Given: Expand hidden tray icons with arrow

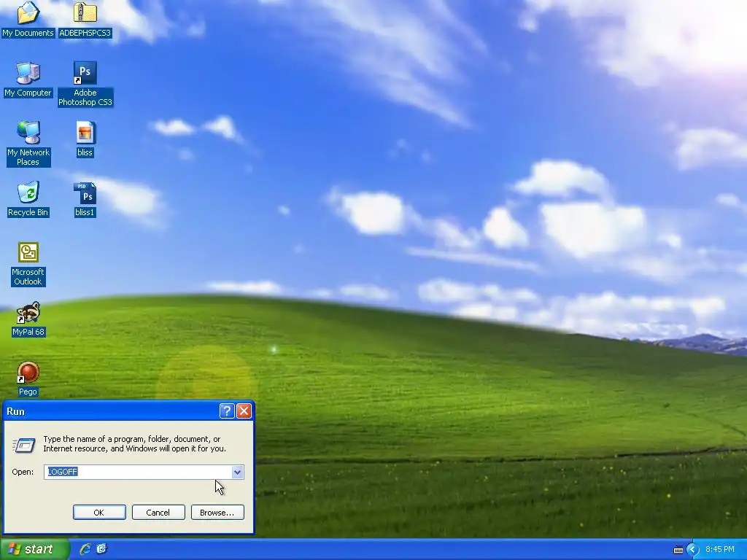Looking at the screenshot, I should 693,550.
